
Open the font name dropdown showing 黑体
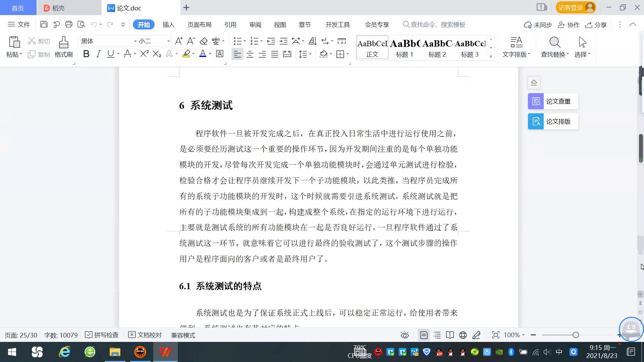click(x=135, y=41)
